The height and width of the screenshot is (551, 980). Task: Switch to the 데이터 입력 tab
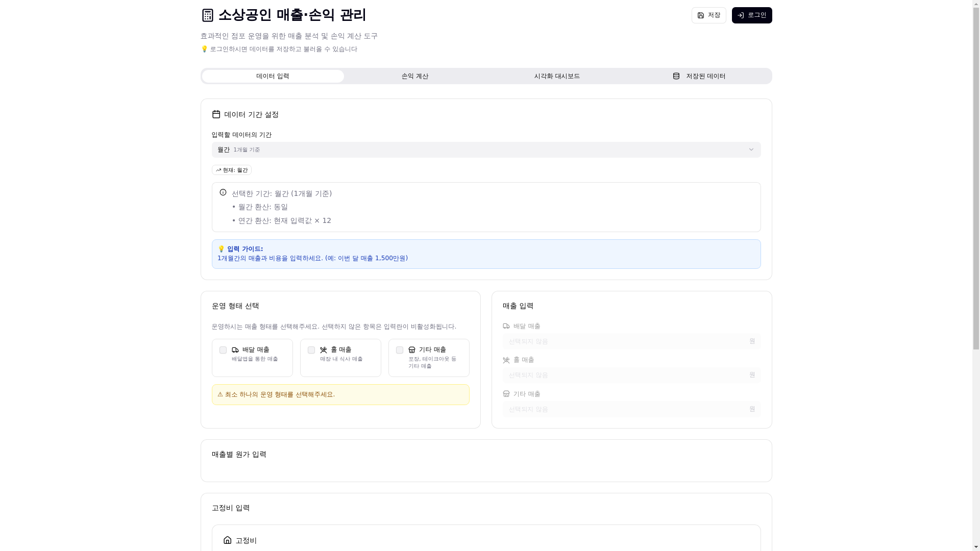tap(273, 76)
